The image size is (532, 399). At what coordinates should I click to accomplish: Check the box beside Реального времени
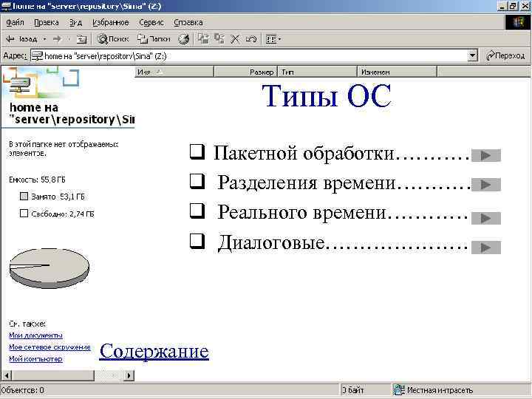(x=197, y=211)
